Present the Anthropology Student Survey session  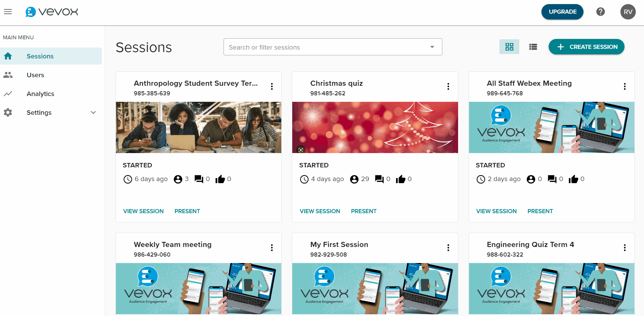coord(187,211)
